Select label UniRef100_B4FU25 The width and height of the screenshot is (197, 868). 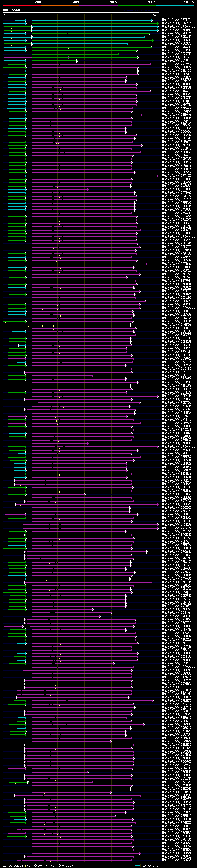coord(177,829)
